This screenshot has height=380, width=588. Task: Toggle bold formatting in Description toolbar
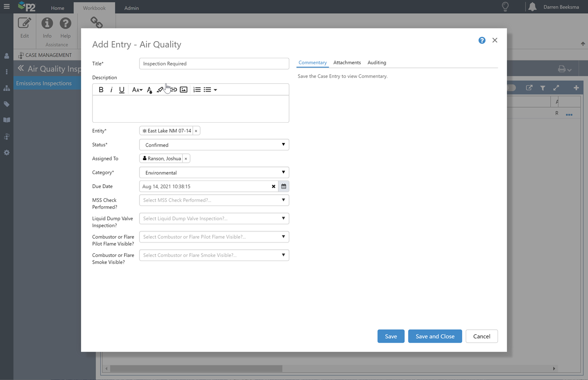pyautogui.click(x=101, y=90)
